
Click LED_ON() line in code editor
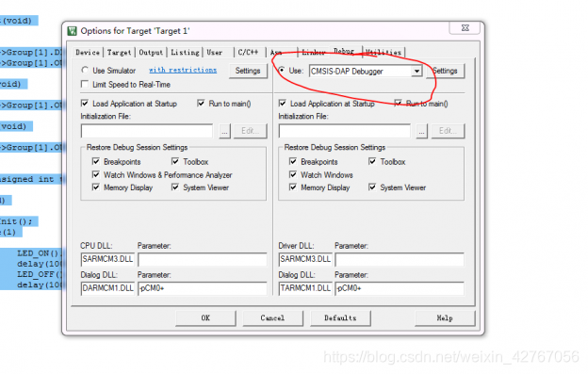click(x=38, y=253)
